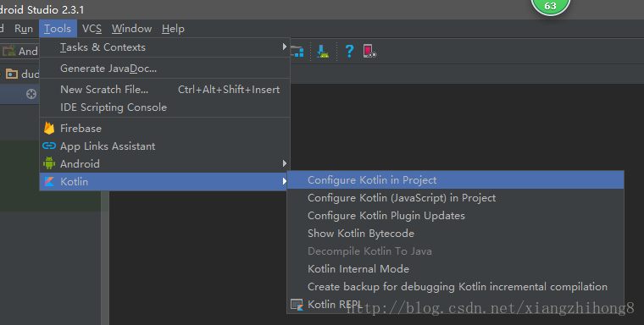The width and height of the screenshot is (644, 325).
Task: Click the Kotlin REPL icon
Action: pyautogui.click(x=297, y=305)
